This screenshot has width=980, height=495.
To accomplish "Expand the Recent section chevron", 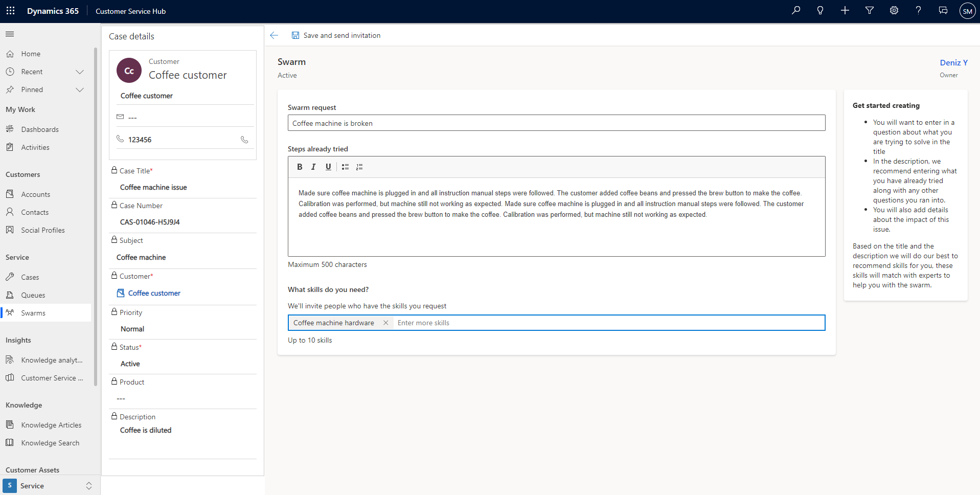I will 80,72.
